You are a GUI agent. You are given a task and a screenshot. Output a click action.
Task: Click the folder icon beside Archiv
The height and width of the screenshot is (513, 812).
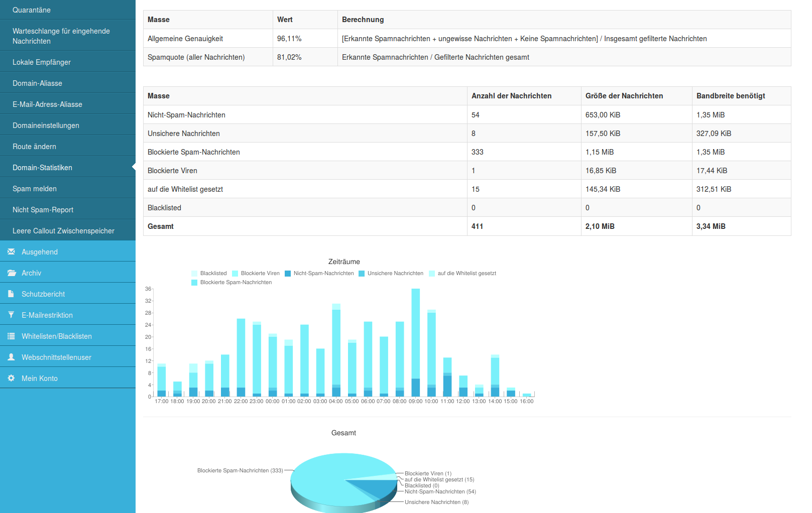point(12,273)
